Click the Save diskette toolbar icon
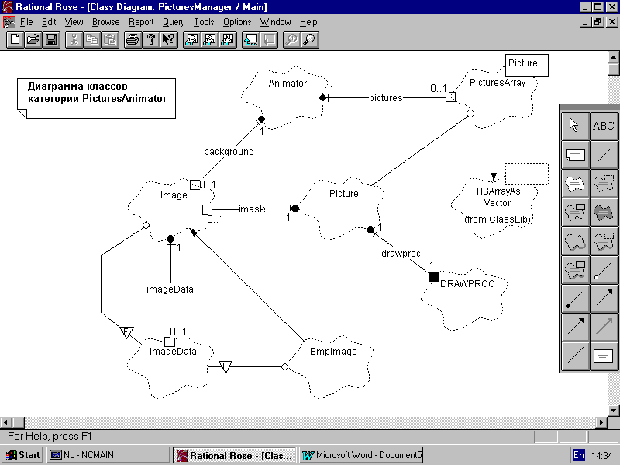This screenshot has width=620, height=465. pyautogui.click(x=50, y=40)
